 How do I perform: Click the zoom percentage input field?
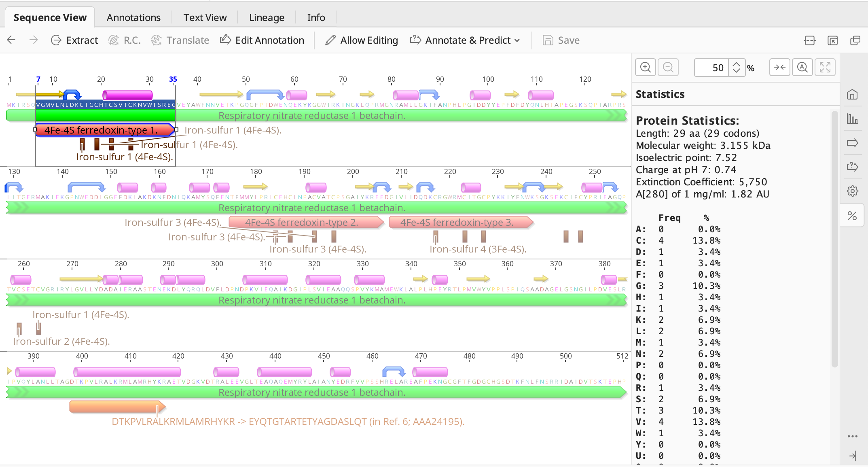tap(712, 67)
